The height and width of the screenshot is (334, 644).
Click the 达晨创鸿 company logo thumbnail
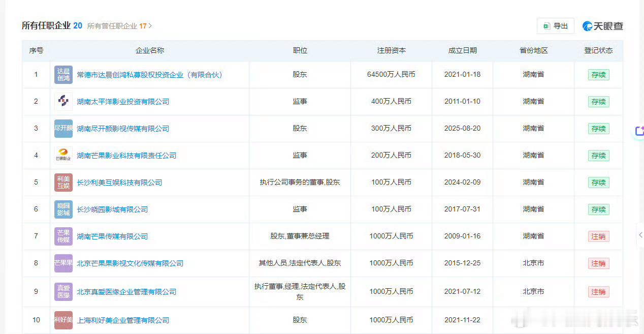click(63, 74)
